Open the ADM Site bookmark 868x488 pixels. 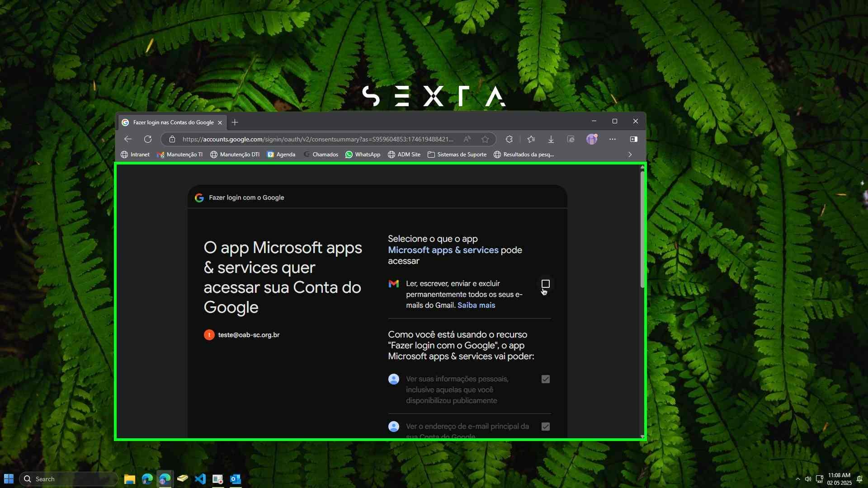404,155
